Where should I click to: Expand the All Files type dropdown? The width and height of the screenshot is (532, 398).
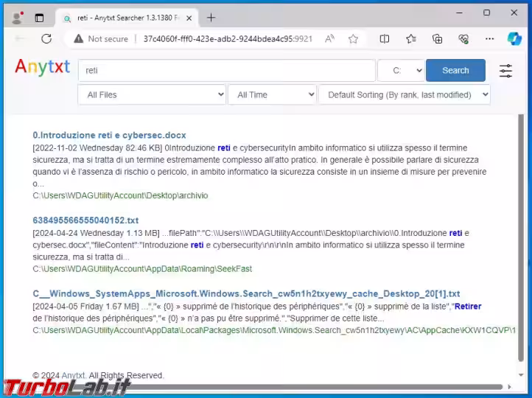(152, 94)
